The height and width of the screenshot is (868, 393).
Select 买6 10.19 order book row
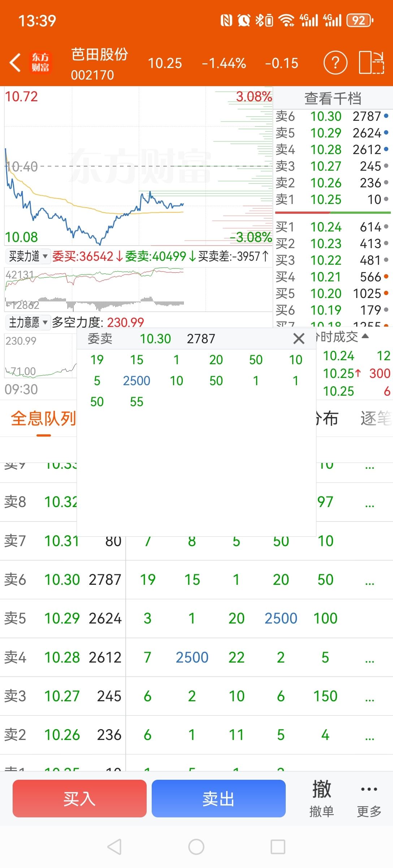coord(332,310)
